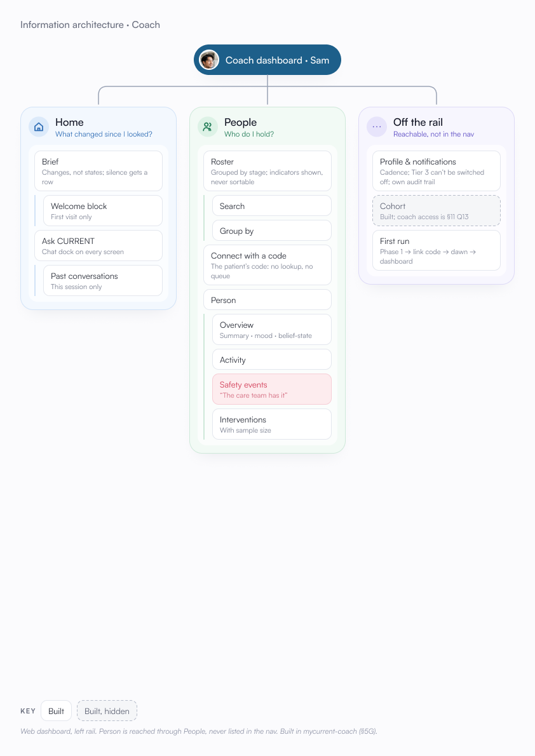Click 'Chat dock on every screen' text
The width and height of the screenshot is (535, 756).
[83, 252]
